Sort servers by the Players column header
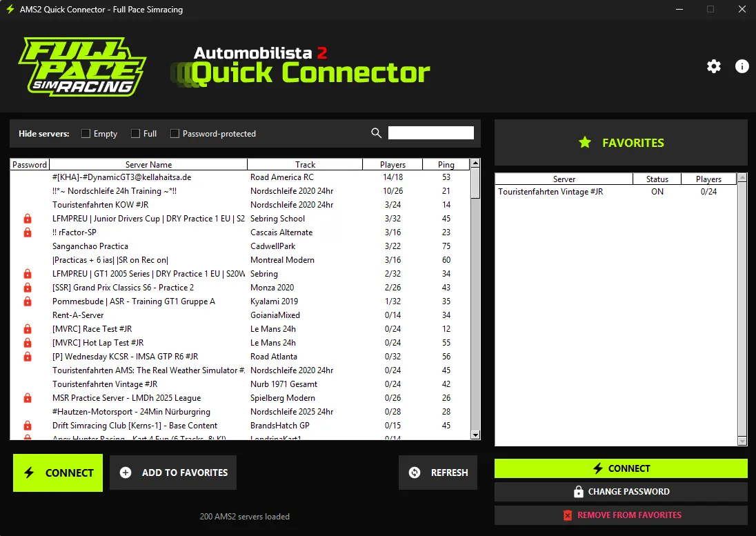756x536 pixels. [392, 165]
